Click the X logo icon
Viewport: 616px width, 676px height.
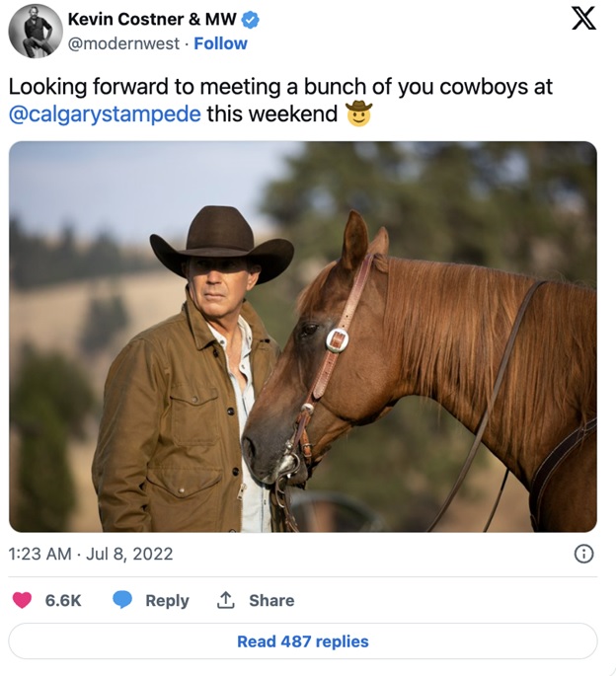pos(584,19)
